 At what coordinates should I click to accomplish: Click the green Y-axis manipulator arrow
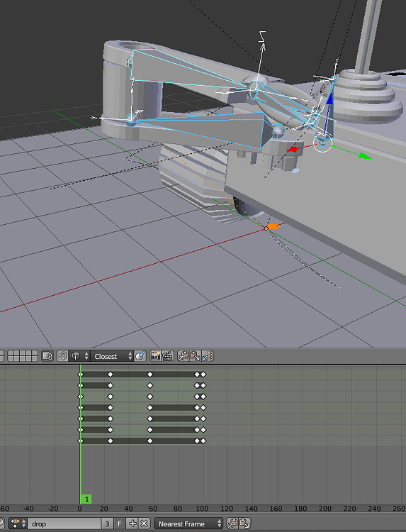pyautogui.click(x=365, y=156)
